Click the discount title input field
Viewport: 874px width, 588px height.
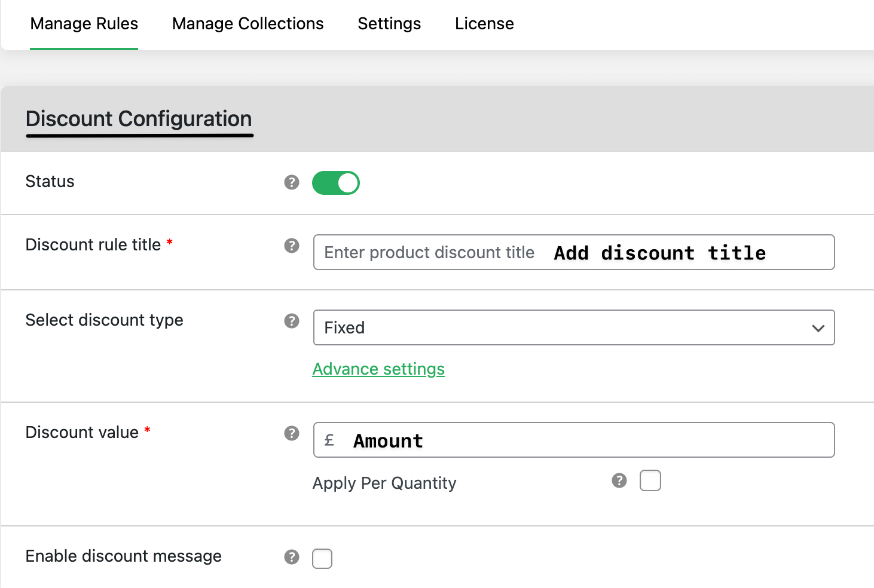click(573, 252)
